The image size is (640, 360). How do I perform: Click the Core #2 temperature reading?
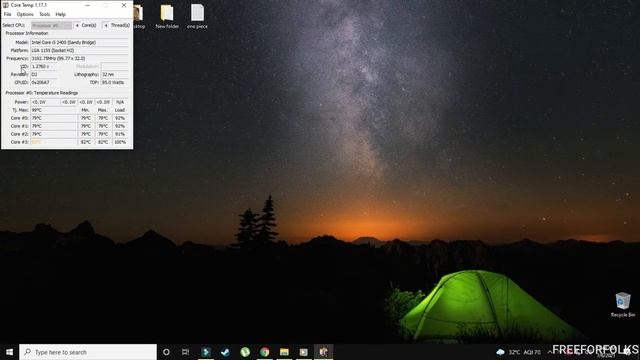coord(54,134)
